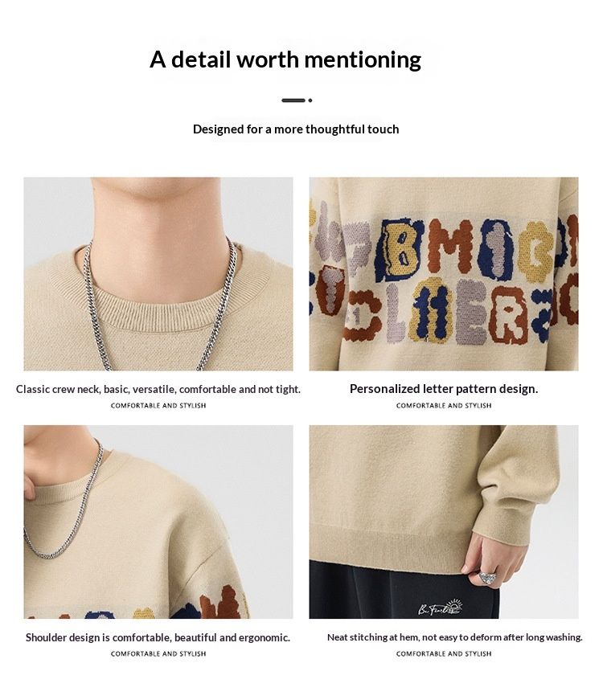View the hem and cuff stitching photo
Viewport: 603px width, 700px height.
444,522
